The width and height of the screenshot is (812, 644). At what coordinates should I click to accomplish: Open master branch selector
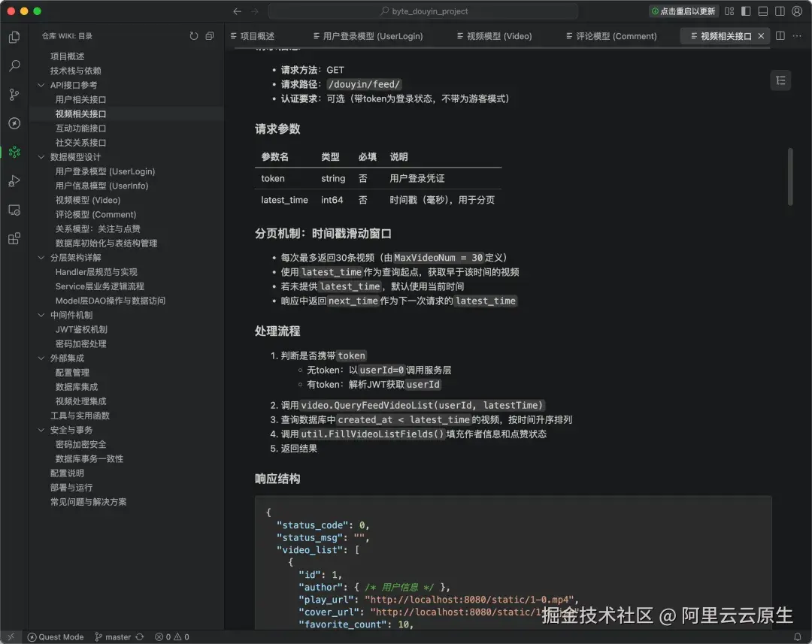pyautogui.click(x=113, y=636)
